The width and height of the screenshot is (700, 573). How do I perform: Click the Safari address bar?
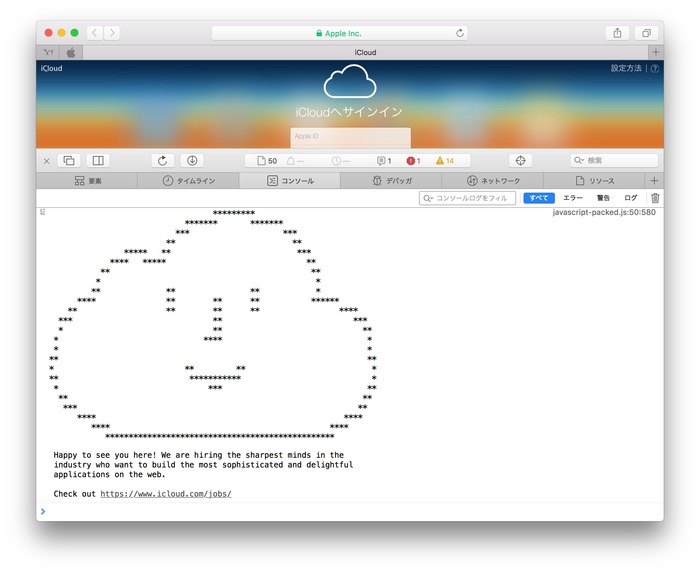coord(339,33)
